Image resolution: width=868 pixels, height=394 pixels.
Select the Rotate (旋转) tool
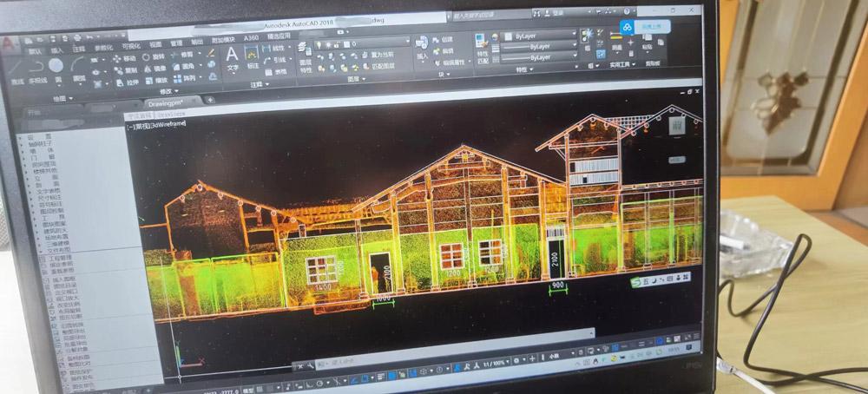[154, 57]
